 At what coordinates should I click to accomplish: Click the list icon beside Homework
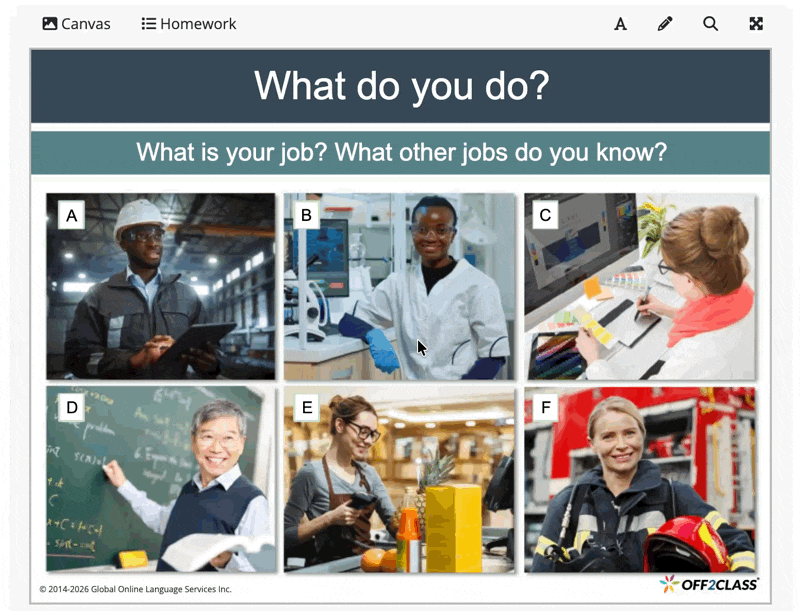pos(149,24)
